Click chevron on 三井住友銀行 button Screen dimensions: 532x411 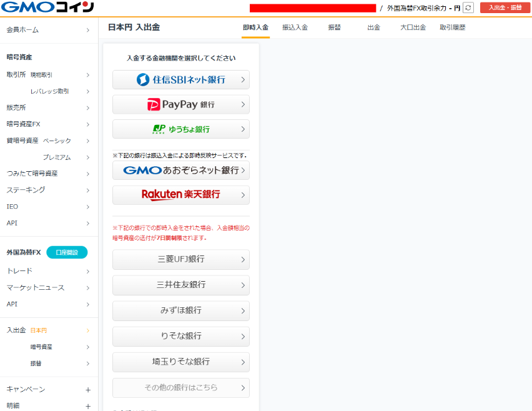[243, 285]
